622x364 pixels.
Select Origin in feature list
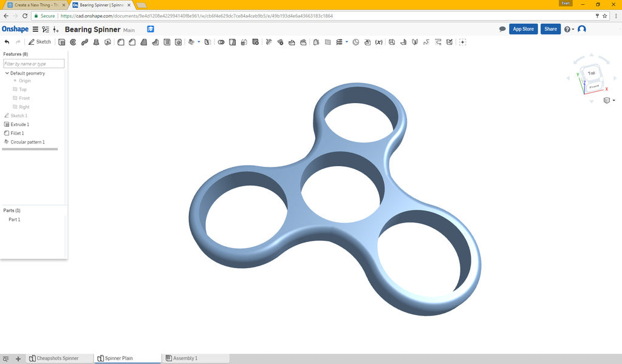pos(24,81)
